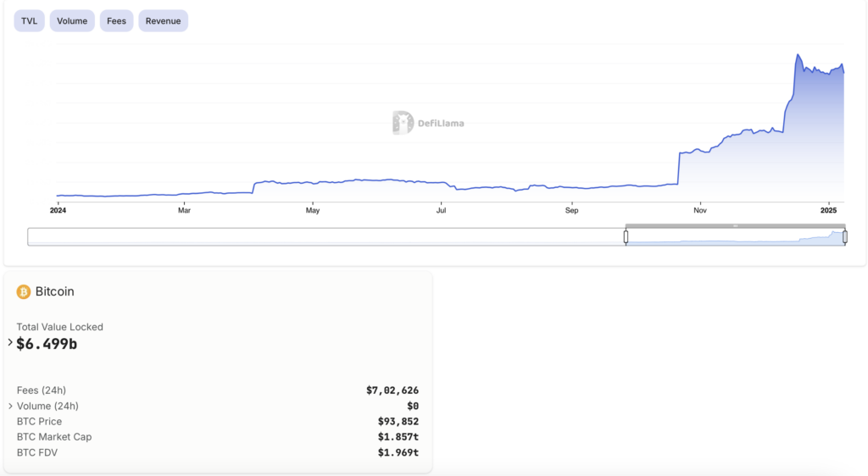The height and width of the screenshot is (476, 868).
Task: Click the Nov x-axis label
Action: tap(700, 211)
